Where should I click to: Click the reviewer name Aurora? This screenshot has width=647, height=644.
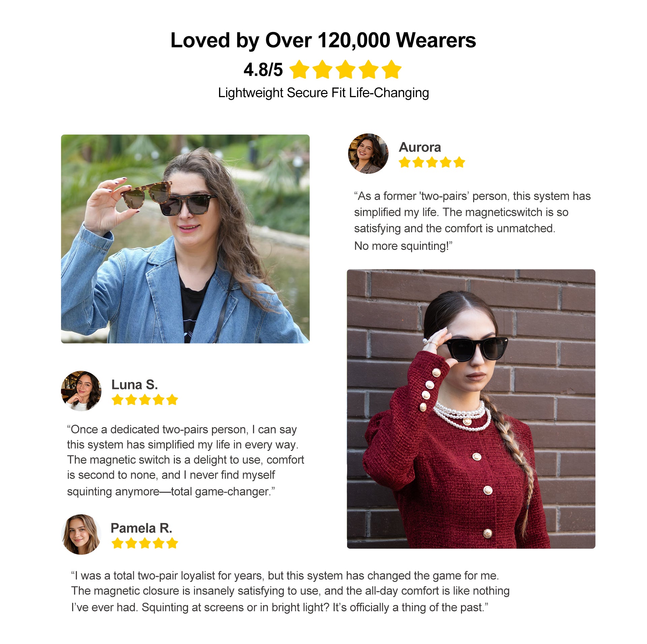pyautogui.click(x=420, y=147)
